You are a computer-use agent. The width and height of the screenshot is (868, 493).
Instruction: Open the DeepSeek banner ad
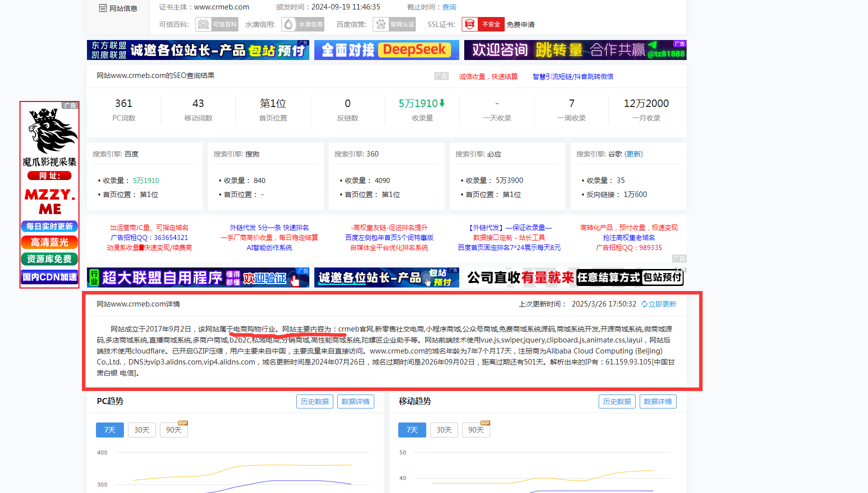(x=387, y=50)
